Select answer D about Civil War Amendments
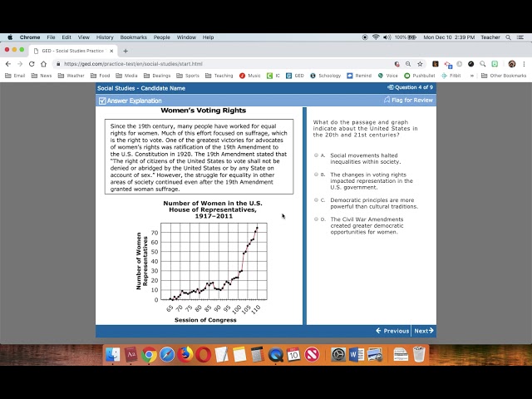The width and height of the screenshot is (532, 399). coord(316,219)
